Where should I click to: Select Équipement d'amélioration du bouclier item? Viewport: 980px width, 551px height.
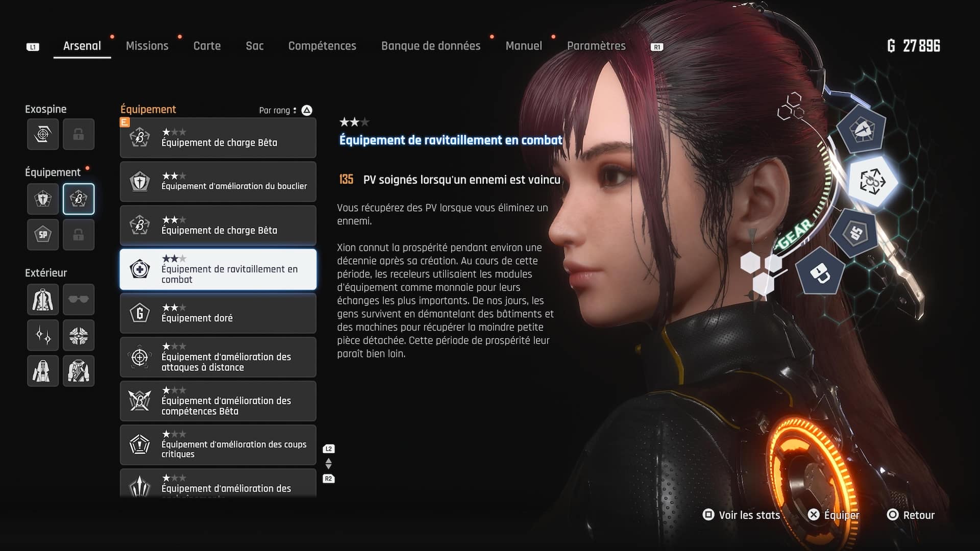pyautogui.click(x=218, y=182)
